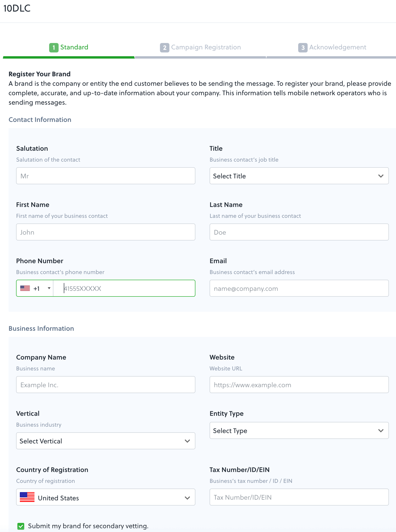Image resolution: width=396 pixels, height=532 pixels.
Task: Open the Select Title dropdown
Action: tap(299, 176)
